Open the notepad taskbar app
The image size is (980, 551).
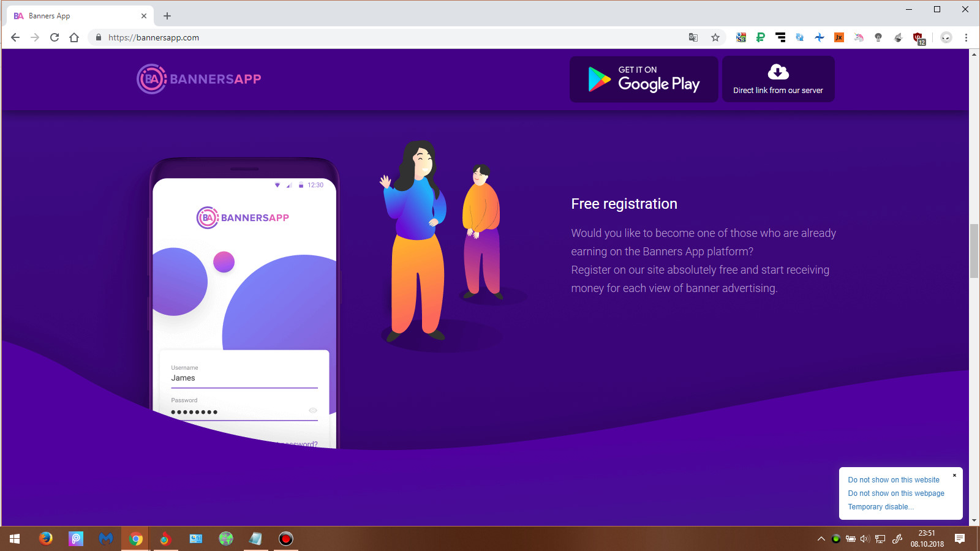pos(255,539)
